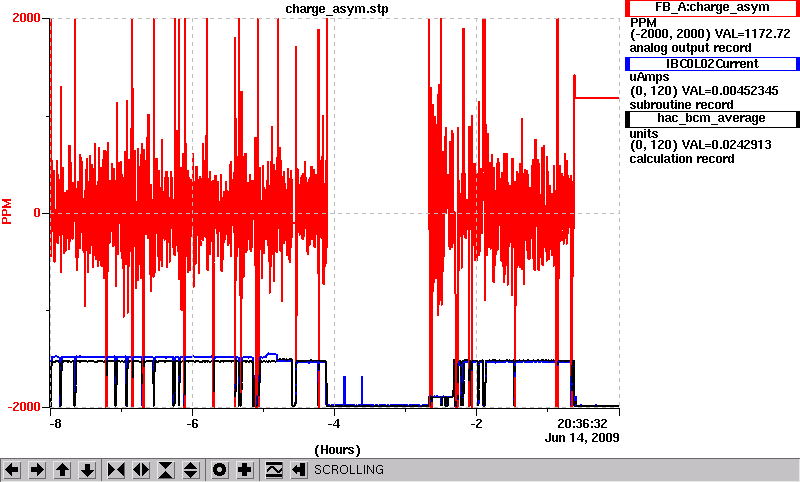The height and width of the screenshot is (482, 800).
Task: Click the -4 hour tick label
Action: click(x=334, y=424)
